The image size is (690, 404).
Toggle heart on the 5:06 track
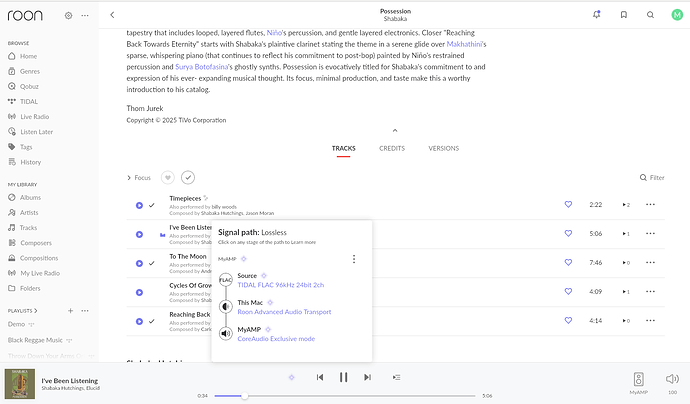[x=569, y=234]
